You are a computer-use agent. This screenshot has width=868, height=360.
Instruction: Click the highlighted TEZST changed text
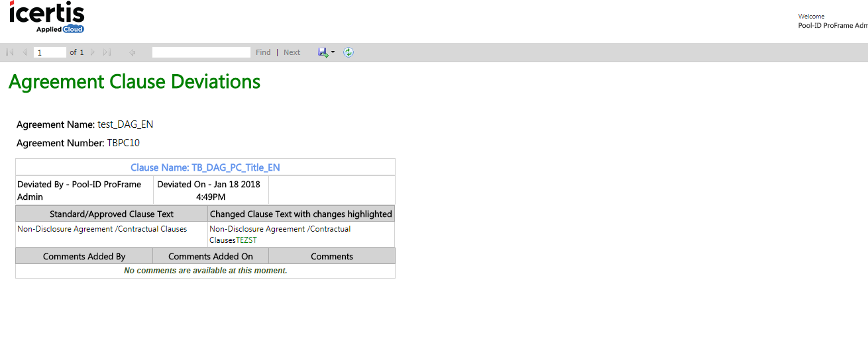tap(246, 240)
